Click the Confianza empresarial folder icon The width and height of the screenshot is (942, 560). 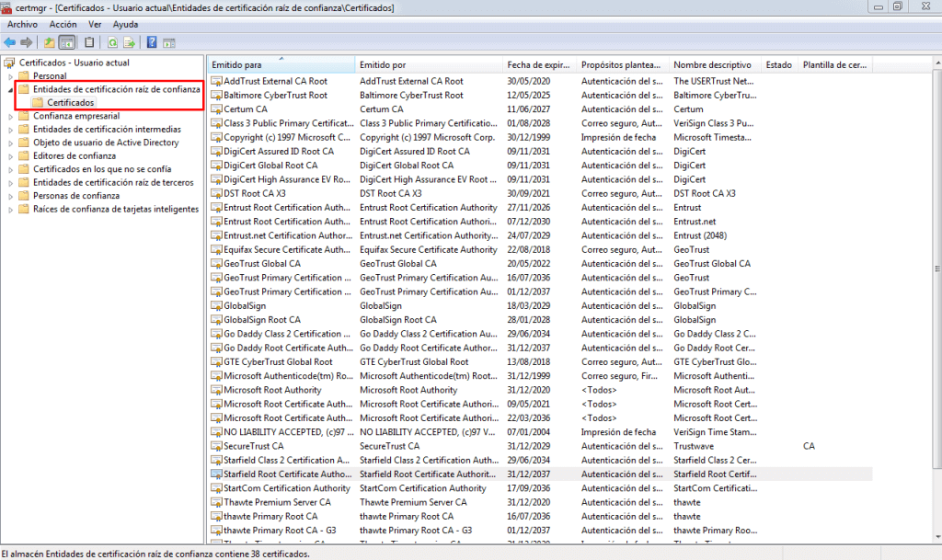[x=24, y=116]
